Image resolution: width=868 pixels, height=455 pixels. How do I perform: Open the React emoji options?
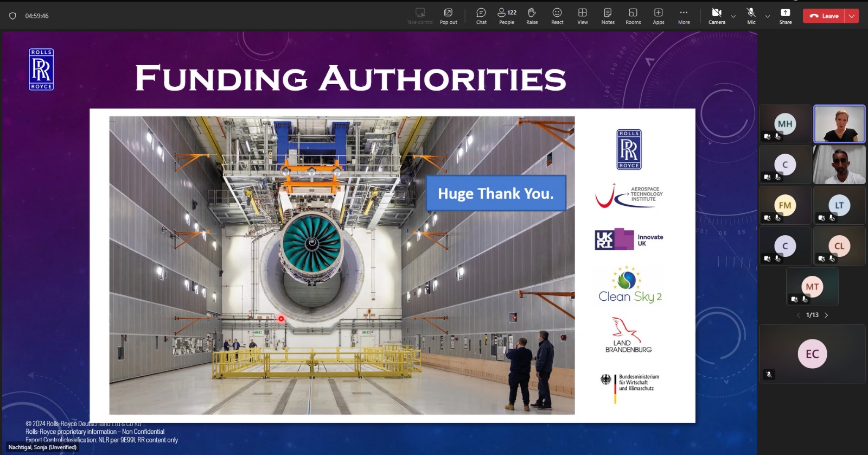pyautogui.click(x=557, y=16)
